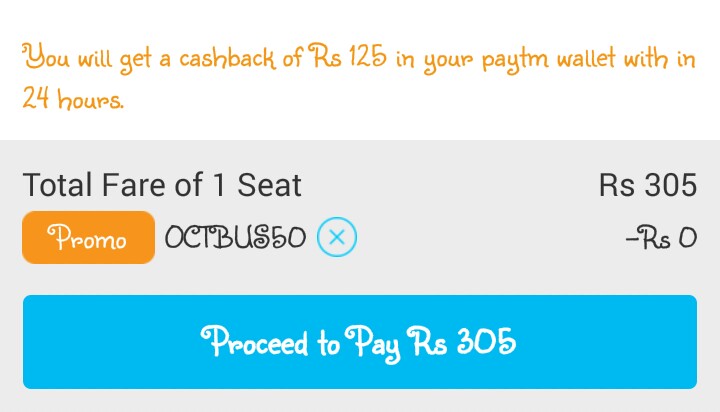Screen dimensions: 720x412
Task: Click the word Seat in fare row
Action: [x=268, y=185]
